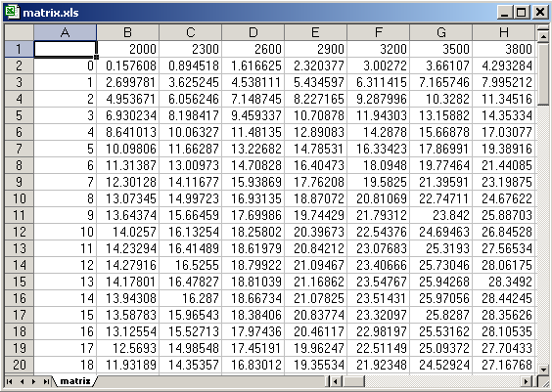Click cell containing 0.157608
552x392 pixels.
point(128,65)
